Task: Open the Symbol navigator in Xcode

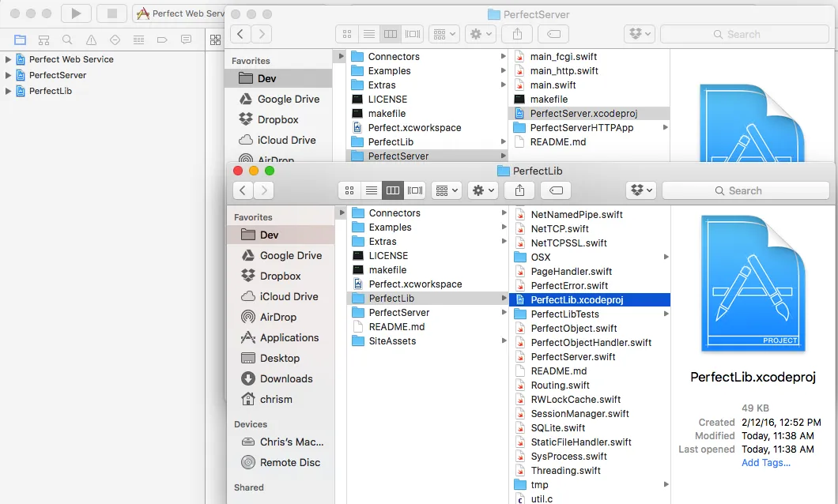Action: [x=43, y=39]
